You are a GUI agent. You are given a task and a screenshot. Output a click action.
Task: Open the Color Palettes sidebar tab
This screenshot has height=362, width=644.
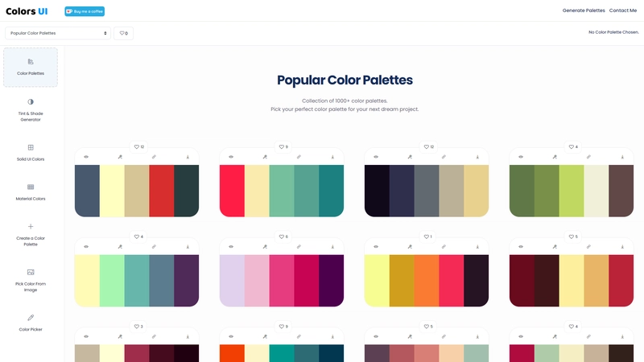(31, 68)
